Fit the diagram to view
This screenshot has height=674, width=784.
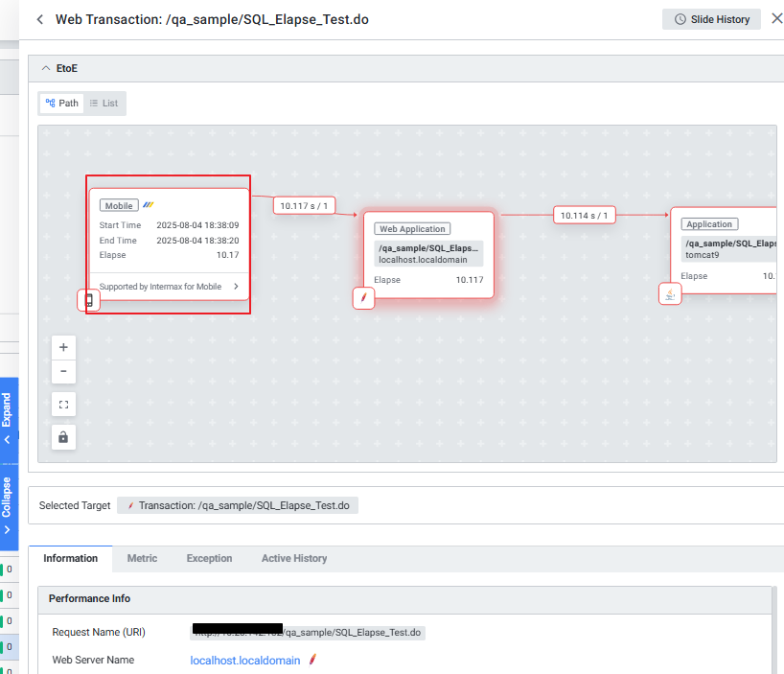click(x=63, y=405)
